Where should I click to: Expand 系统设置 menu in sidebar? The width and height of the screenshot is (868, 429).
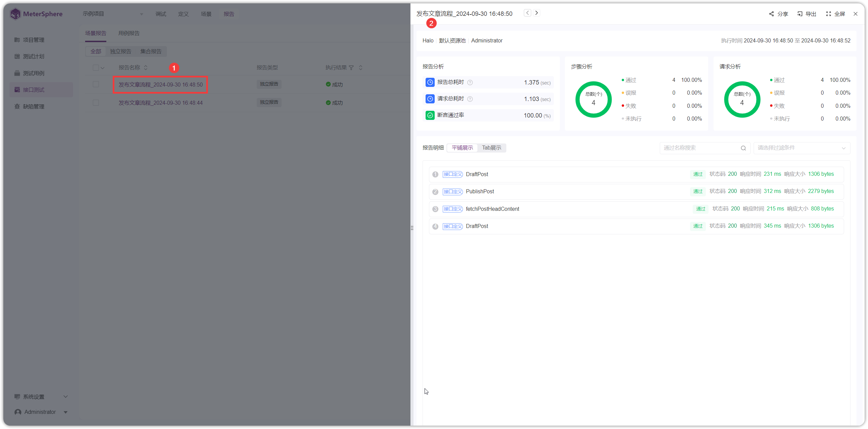click(x=41, y=397)
